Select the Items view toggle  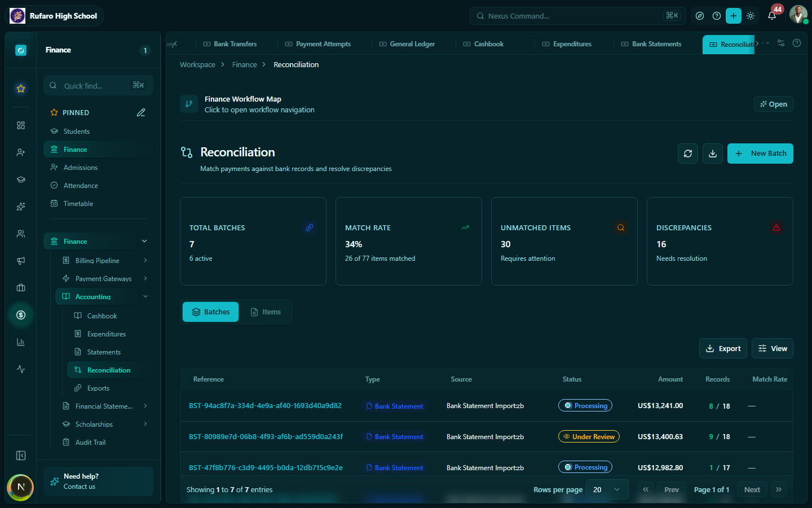266,312
